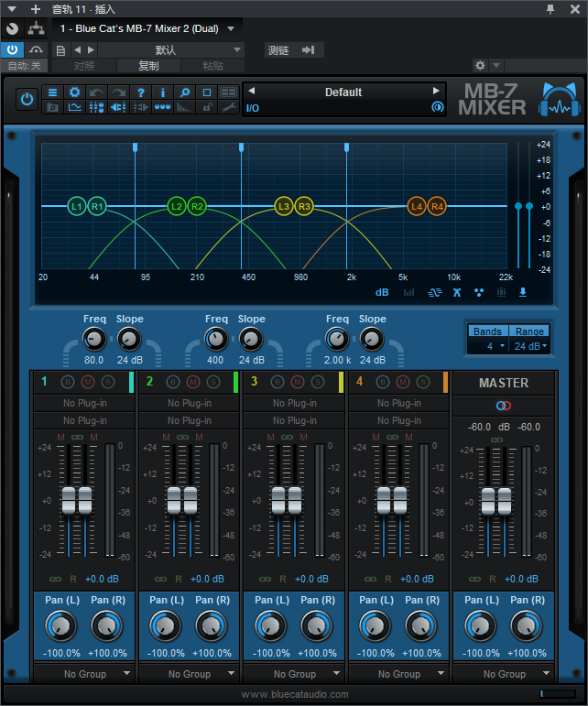588x706 pixels.
Task: Click the second crossover Freq knob 400
Action: click(x=215, y=339)
